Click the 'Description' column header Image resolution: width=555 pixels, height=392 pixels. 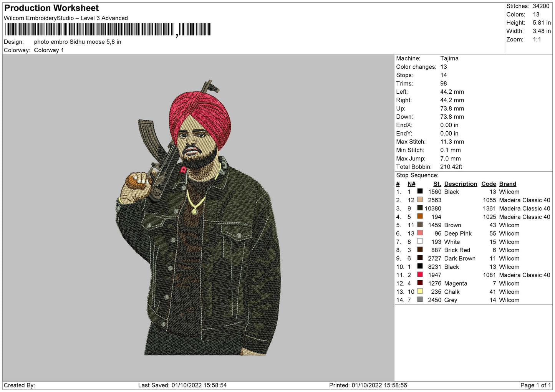coord(461,184)
